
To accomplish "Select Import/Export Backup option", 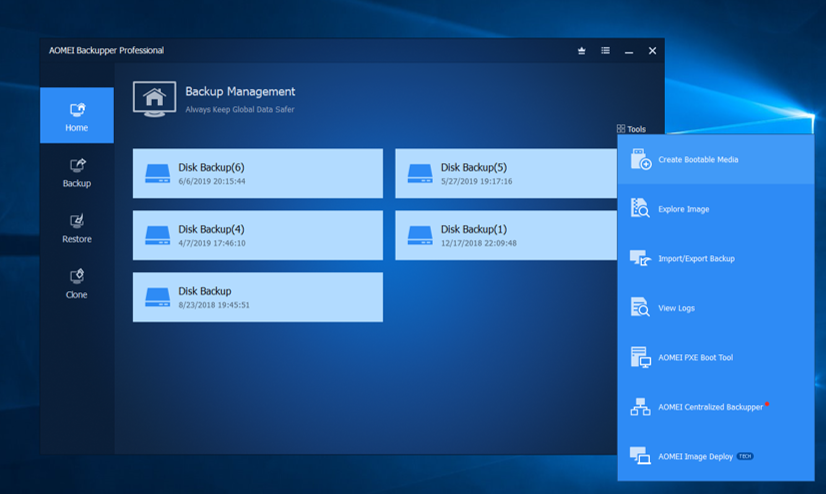I will (695, 259).
